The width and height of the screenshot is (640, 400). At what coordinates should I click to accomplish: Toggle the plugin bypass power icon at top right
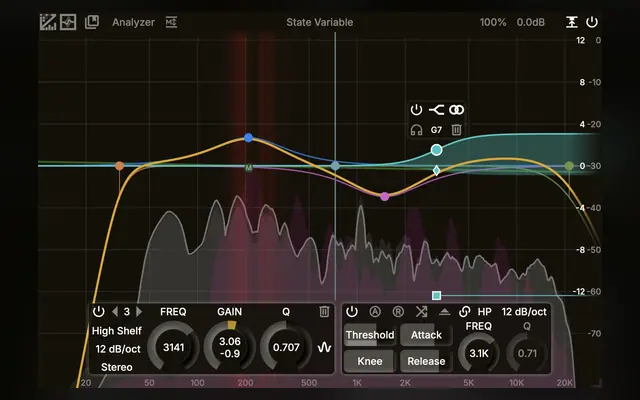coord(592,22)
